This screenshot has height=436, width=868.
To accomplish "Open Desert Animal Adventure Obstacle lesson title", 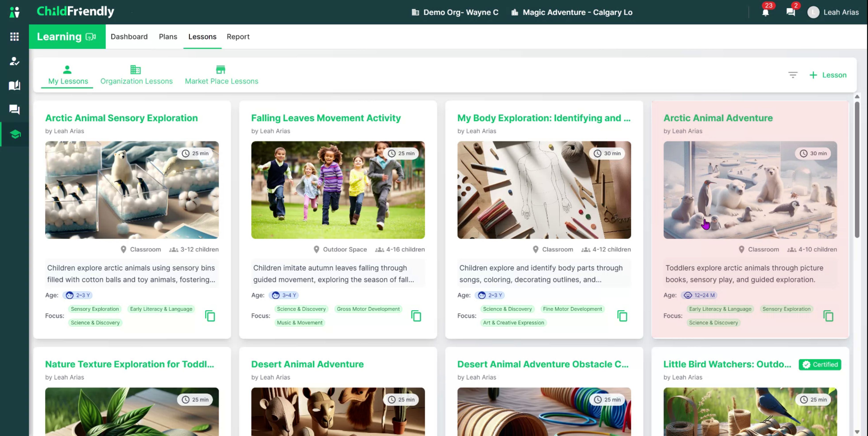I will coord(543,364).
